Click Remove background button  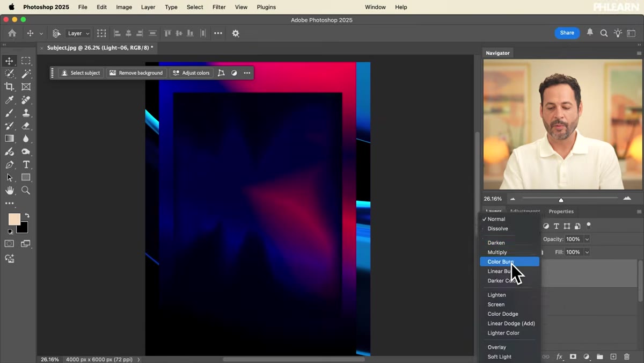click(x=136, y=73)
